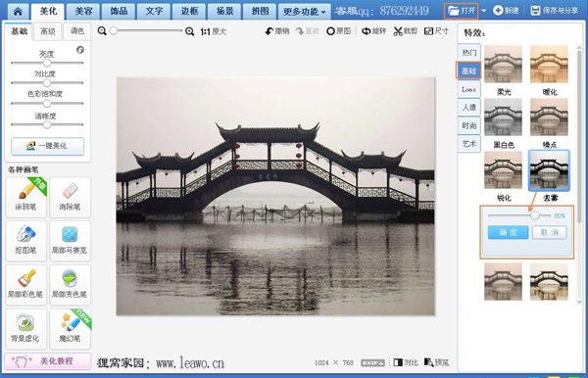Switch to the 饰品 tab
Screen dimensions: 588x378
[x=119, y=11]
